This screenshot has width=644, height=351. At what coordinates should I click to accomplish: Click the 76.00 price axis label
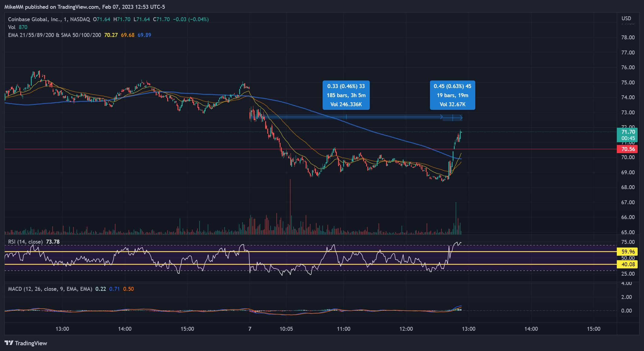pyautogui.click(x=628, y=67)
